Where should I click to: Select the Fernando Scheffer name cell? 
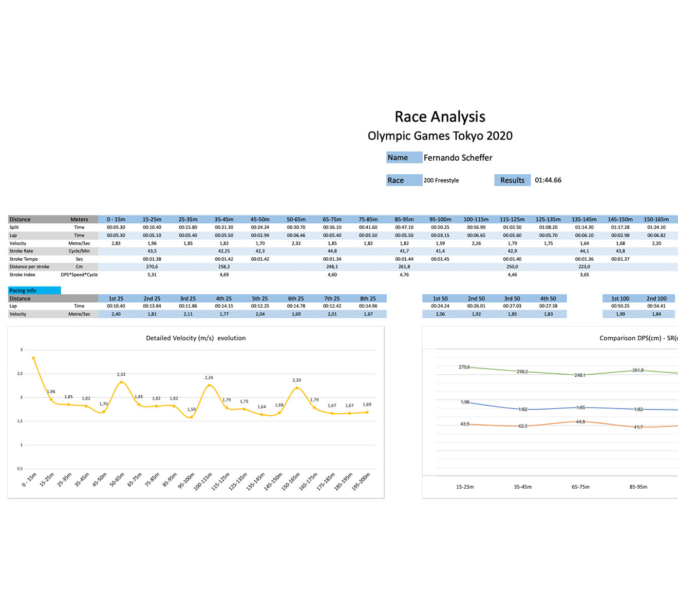click(x=458, y=158)
